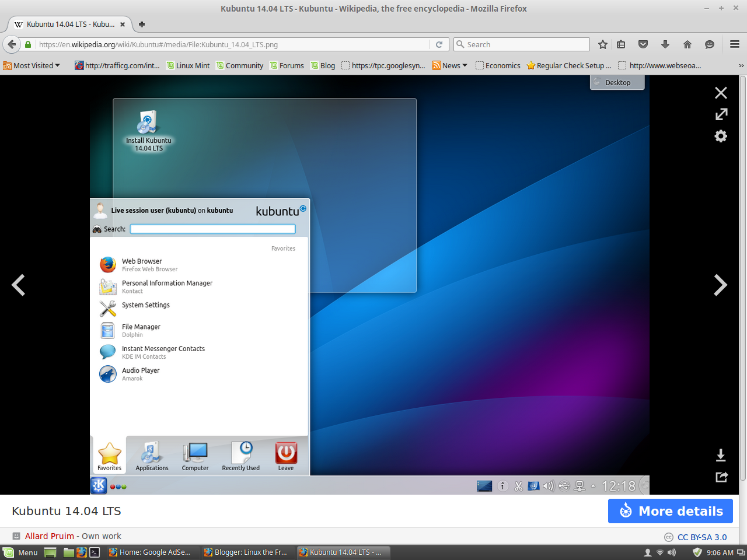Open the Linux Mint Menu button
This screenshot has height=560, width=747.
pyautogui.click(x=21, y=552)
